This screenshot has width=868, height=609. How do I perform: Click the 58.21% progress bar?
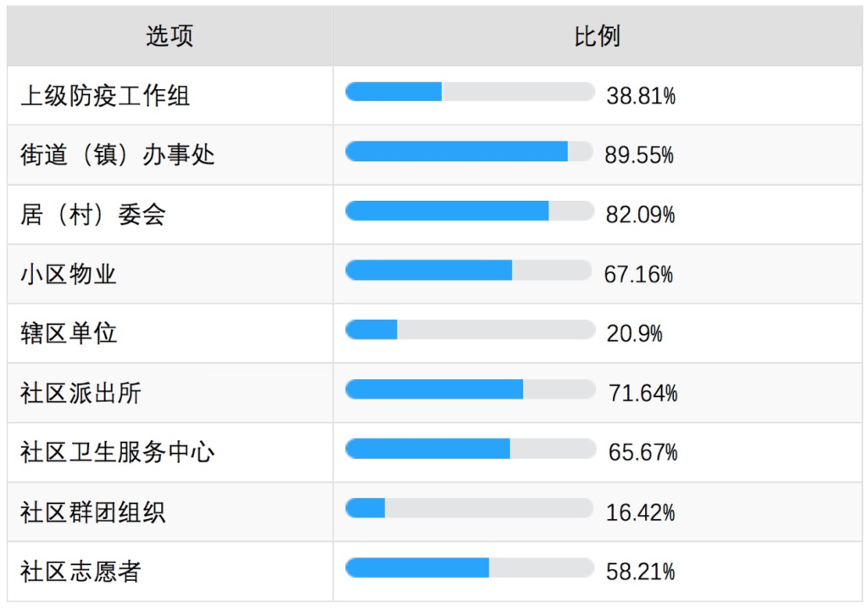point(470,567)
